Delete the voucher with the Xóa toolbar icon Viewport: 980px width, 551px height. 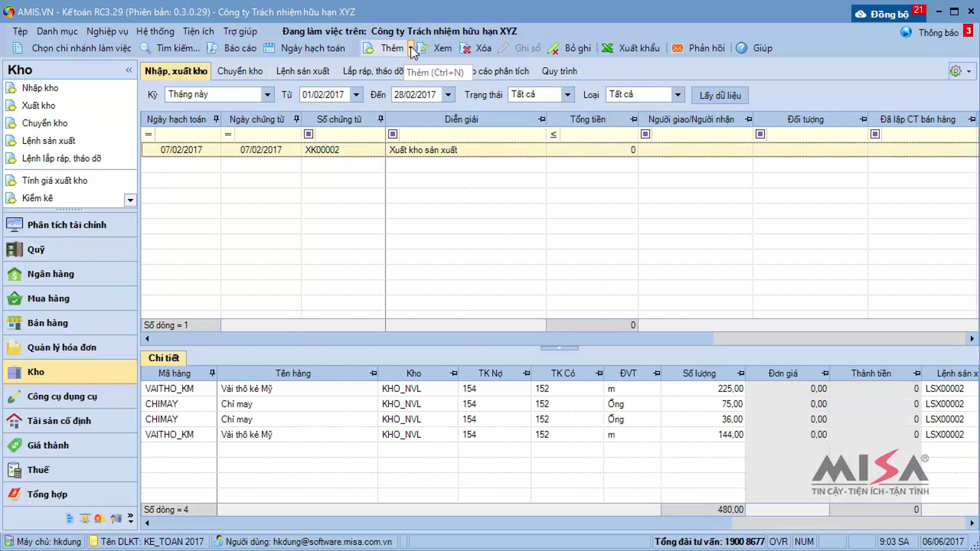pos(465,48)
